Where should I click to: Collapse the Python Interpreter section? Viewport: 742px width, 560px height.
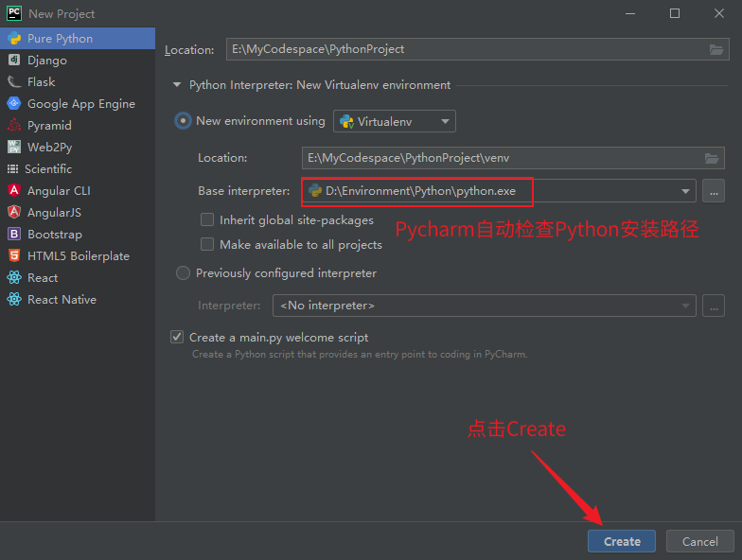tap(176, 85)
